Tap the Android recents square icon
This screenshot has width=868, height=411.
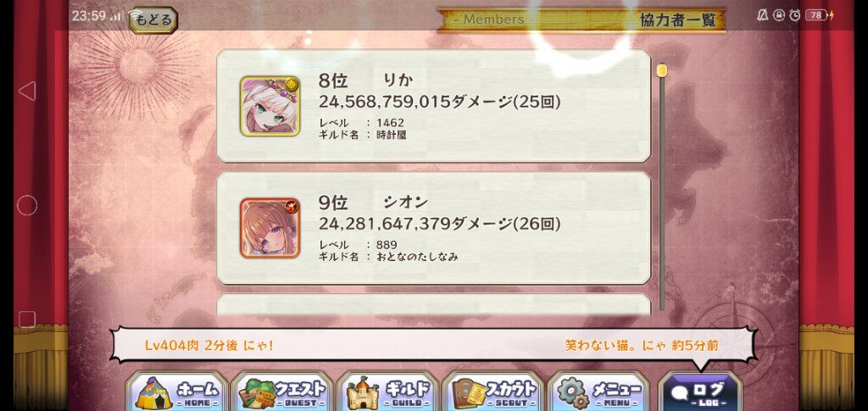click(27, 319)
